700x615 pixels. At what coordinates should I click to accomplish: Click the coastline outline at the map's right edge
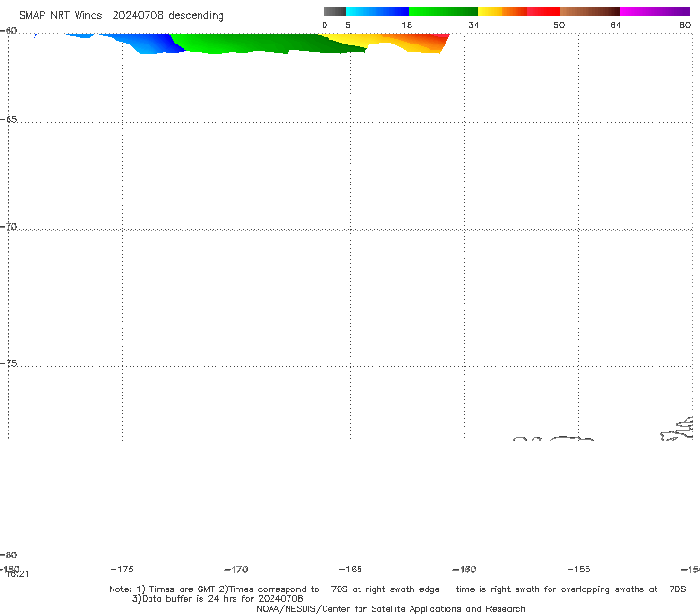[x=678, y=429]
